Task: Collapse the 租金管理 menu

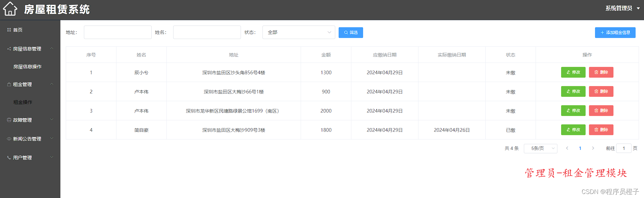Action: 30,84
